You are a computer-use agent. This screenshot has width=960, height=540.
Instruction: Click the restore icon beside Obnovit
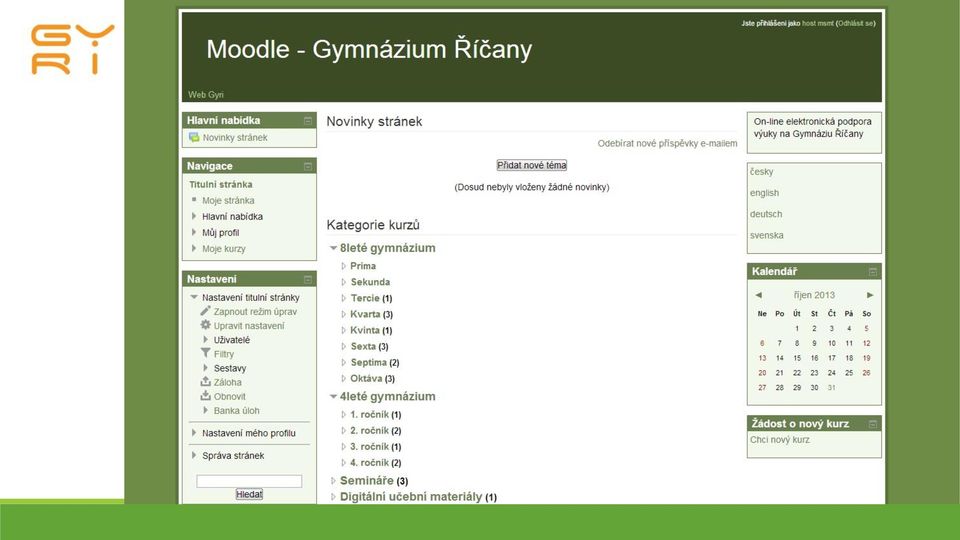[x=205, y=396]
